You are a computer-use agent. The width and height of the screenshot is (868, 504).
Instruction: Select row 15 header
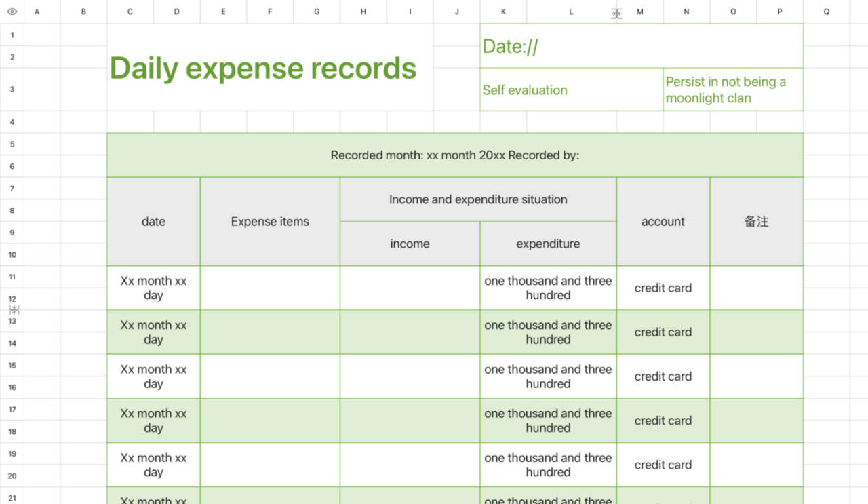click(12, 366)
